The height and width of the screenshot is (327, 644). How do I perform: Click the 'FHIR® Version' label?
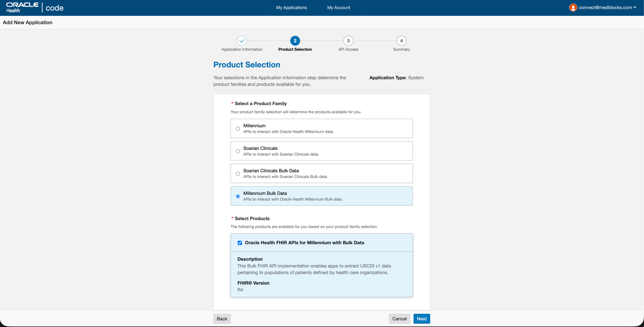pyautogui.click(x=253, y=283)
